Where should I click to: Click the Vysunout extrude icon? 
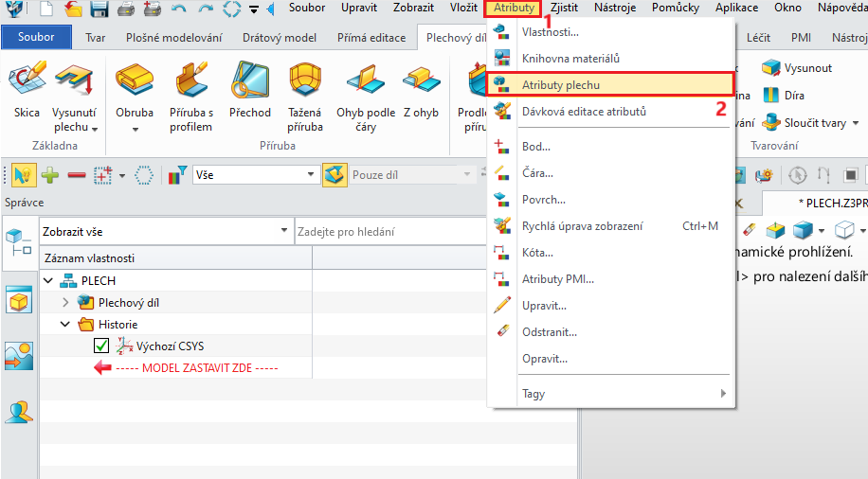click(797, 68)
